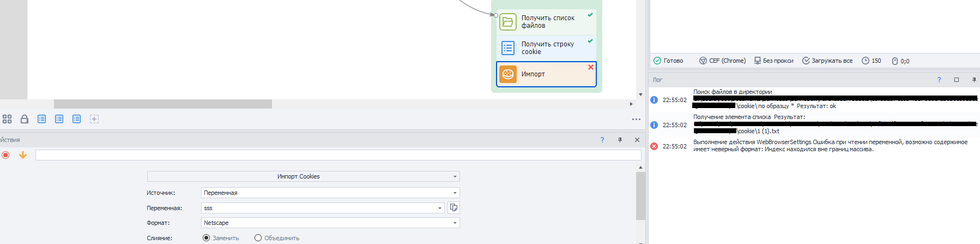This screenshot has width=980, height=244.
Task: Open help for the Лог panel
Action: coord(939,80)
